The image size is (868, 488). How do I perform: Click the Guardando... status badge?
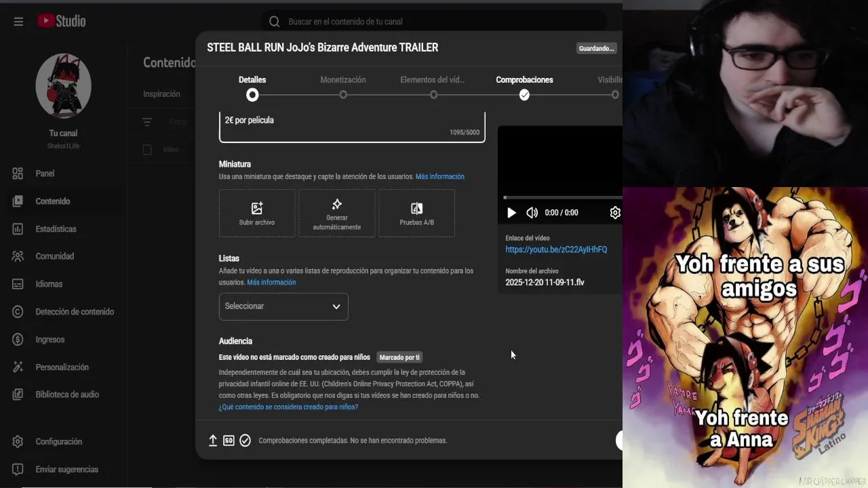(596, 48)
